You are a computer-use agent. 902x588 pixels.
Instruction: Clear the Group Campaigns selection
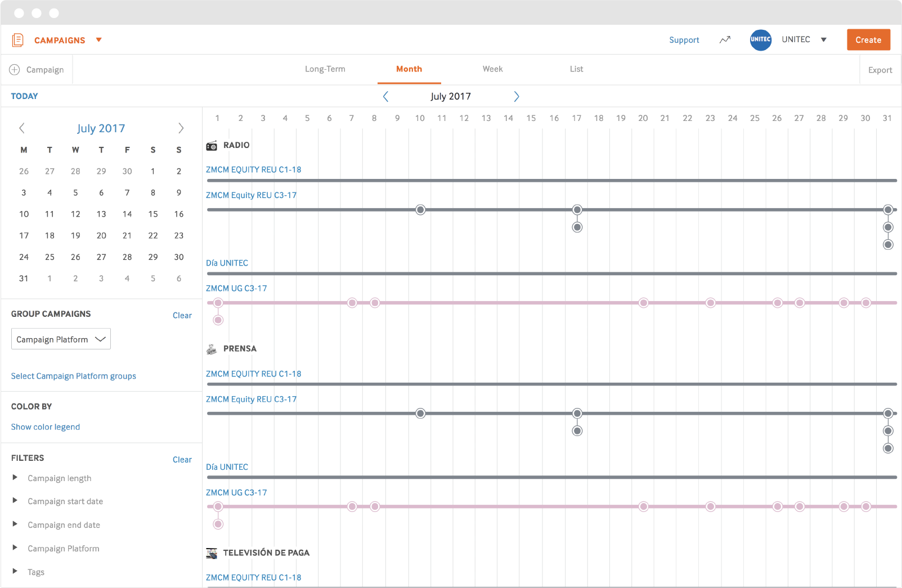(182, 316)
